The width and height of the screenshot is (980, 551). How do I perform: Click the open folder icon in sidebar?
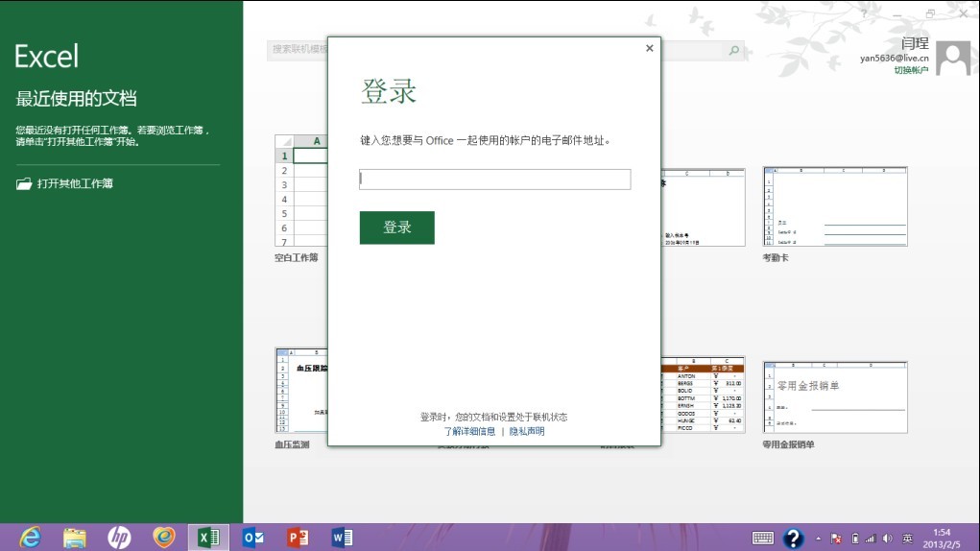[x=24, y=183]
